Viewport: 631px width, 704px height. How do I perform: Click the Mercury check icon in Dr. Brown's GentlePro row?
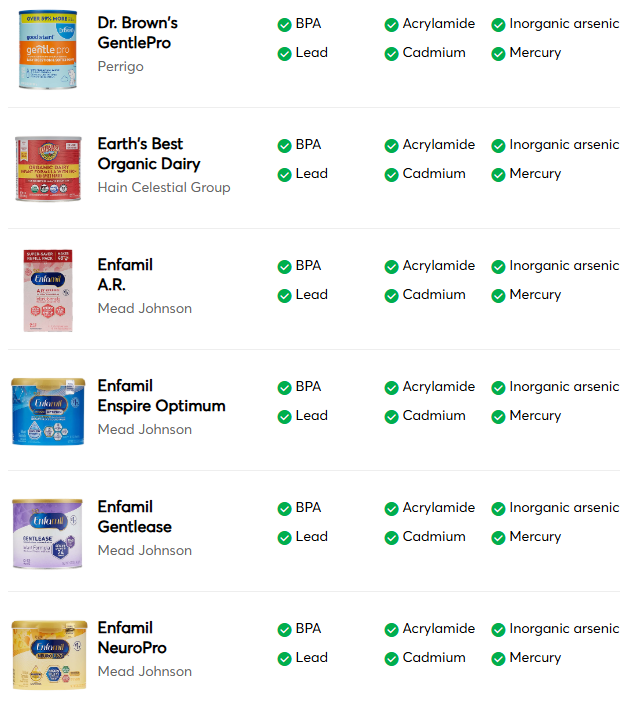(x=498, y=54)
